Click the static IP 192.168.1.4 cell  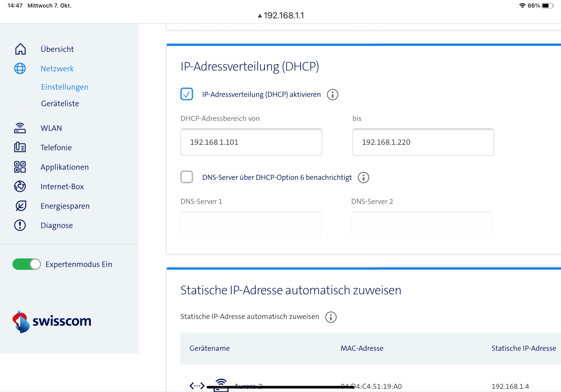pos(510,386)
